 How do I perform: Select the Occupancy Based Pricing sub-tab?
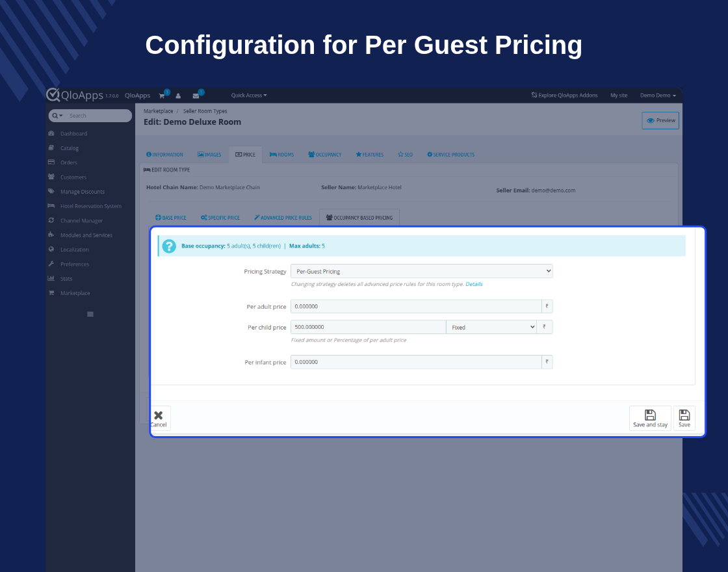click(x=359, y=217)
